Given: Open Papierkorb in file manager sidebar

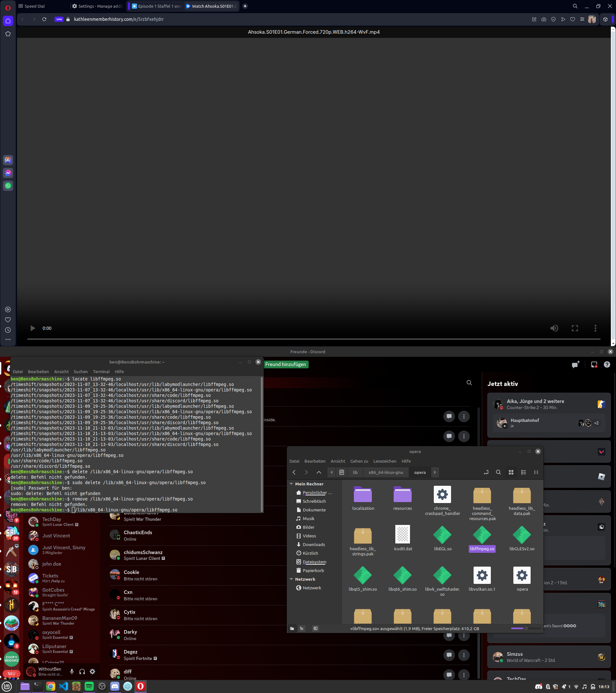Looking at the screenshot, I should (313, 571).
